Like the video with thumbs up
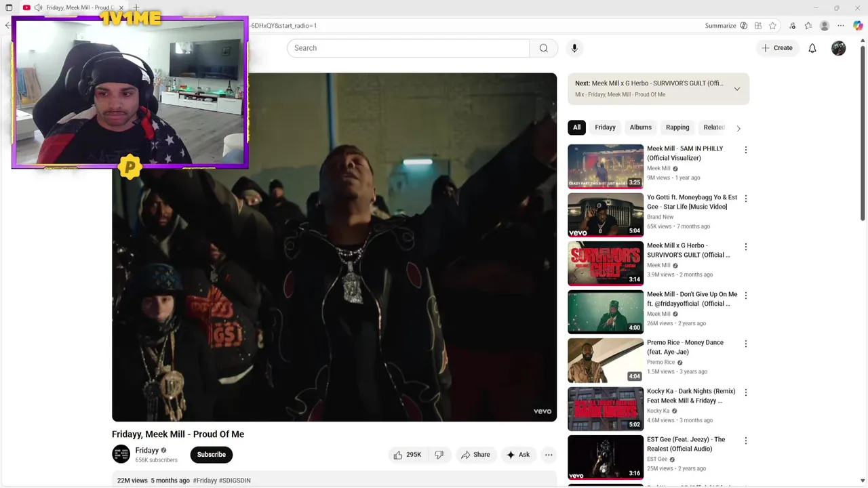 [x=407, y=455]
